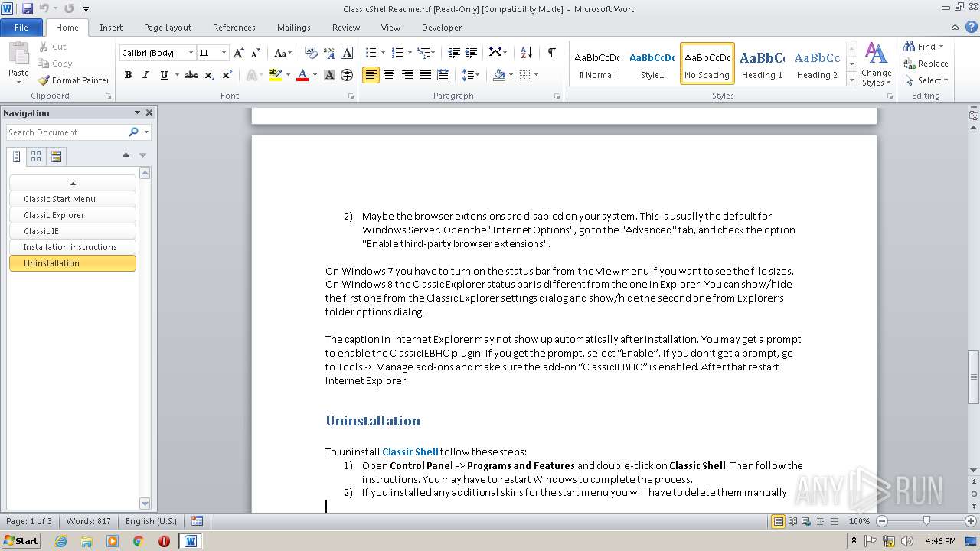
Task: Browse search results view in Navigation pane
Action: (x=56, y=156)
